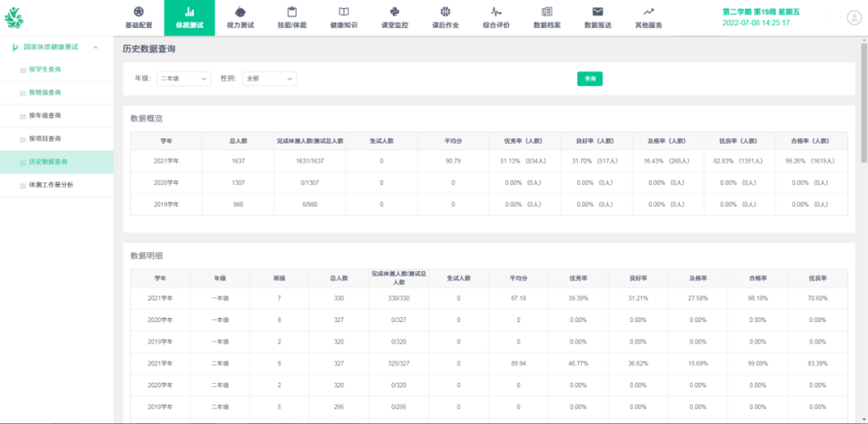This screenshot has width=868, height=424.
Task: Go to 按项目查询 in sidebar
Action: tap(56, 138)
